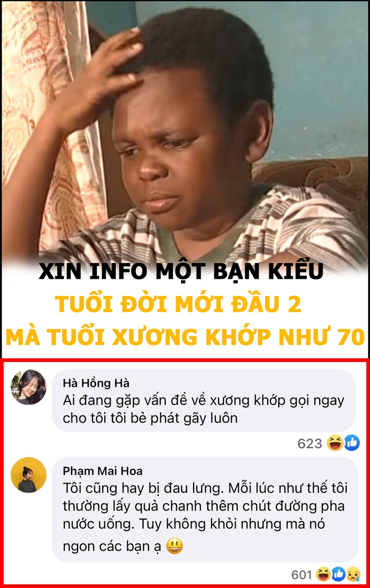
Task: Click the Haha reaction on Hà Hồng Hà's comment
Action: click(335, 443)
